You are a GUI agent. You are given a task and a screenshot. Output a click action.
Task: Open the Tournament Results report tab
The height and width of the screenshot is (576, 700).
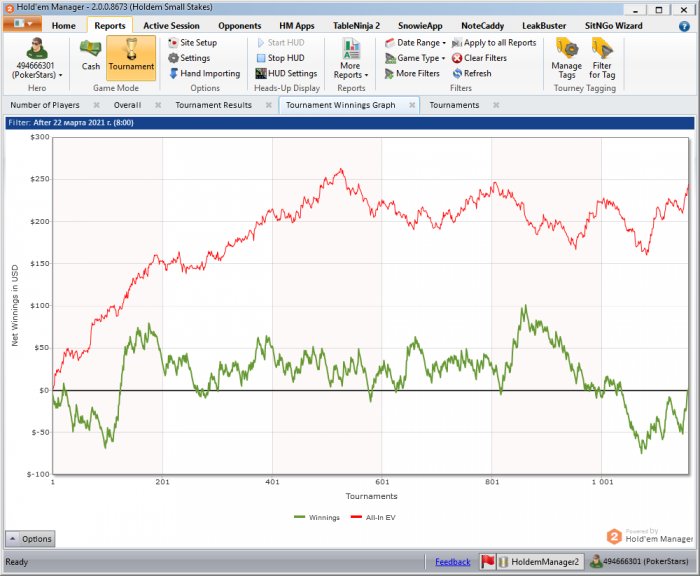pyautogui.click(x=213, y=105)
